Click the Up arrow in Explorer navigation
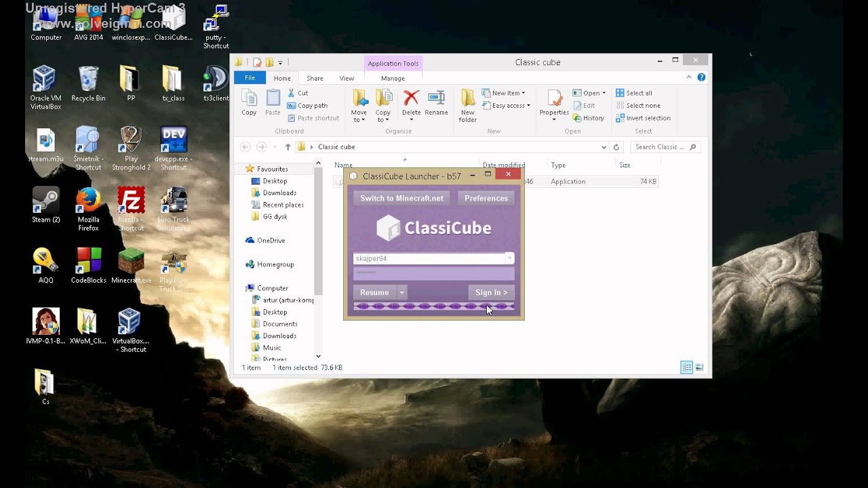 (x=288, y=147)
